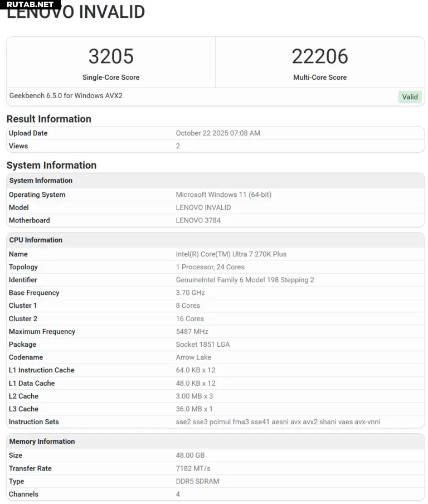Click the Socket 1851 LGA package value
Image resolution: width=428 pixels, height=504 pixels.
(203, 345)
